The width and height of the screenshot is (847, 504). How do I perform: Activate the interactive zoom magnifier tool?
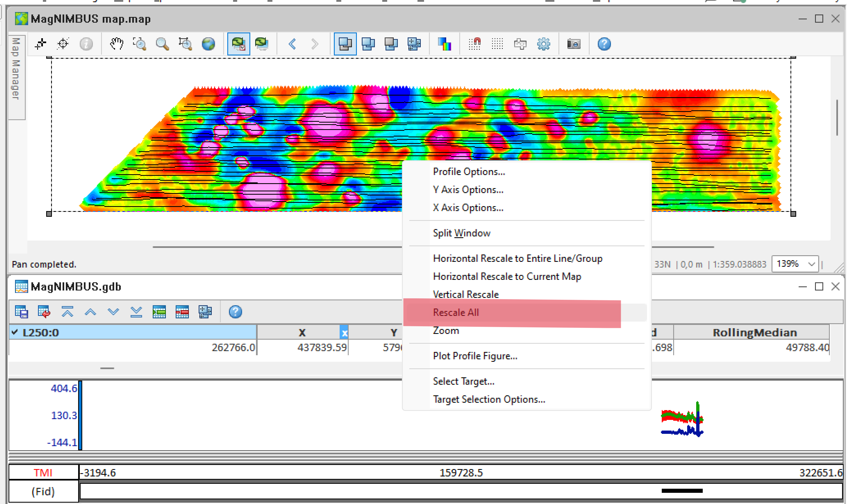point(163,43)
